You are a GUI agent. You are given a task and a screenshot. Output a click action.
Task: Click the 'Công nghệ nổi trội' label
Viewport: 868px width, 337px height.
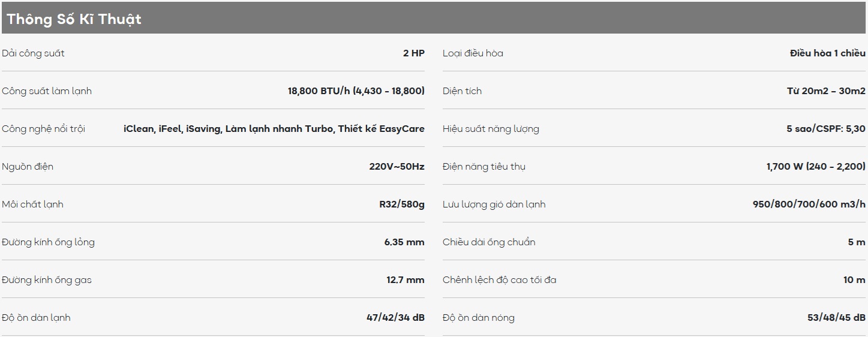(43, 129)
